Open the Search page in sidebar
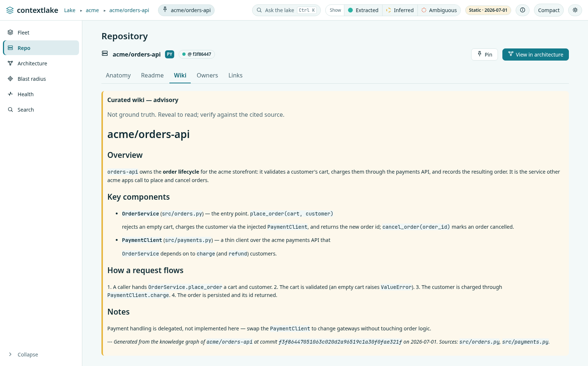 click(x=41, y=110)
